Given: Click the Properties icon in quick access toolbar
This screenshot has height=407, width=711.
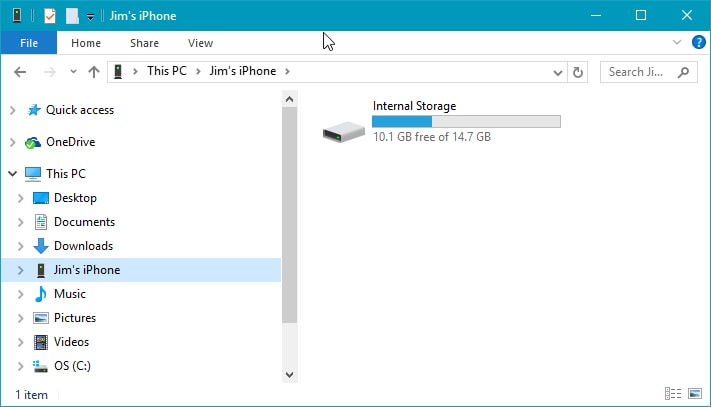Looking at the screenshot, I should (49, 15).
